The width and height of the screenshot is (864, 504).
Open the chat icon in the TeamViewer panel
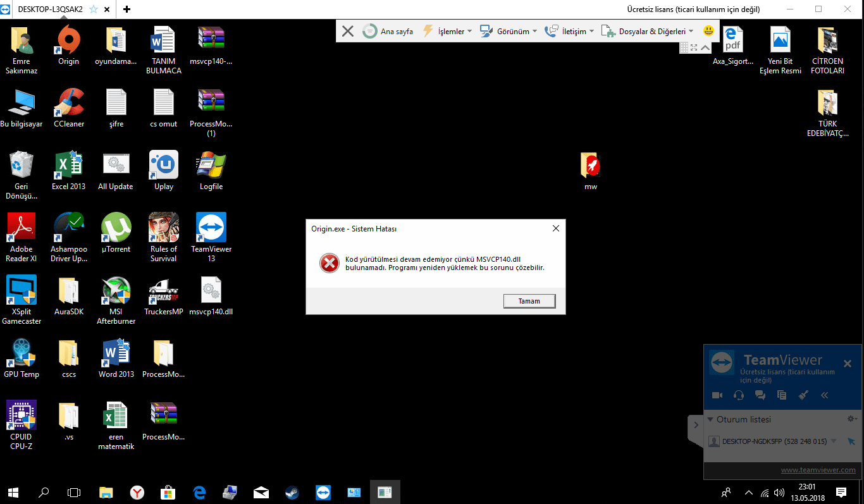coord(760,395)
